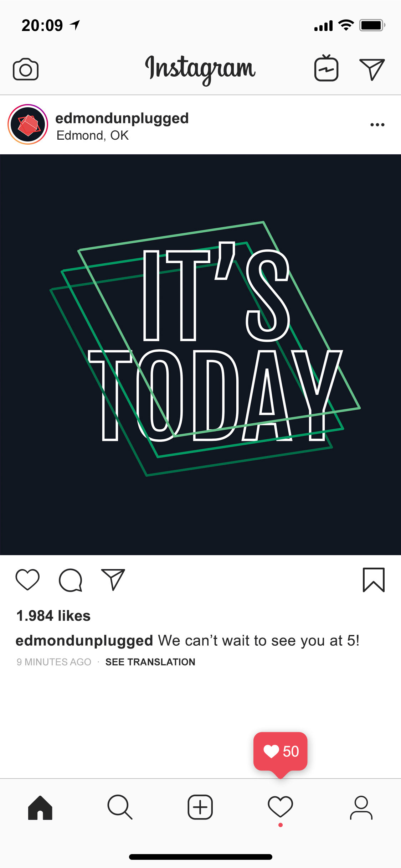Open IGTV from the top bar
The width and height of the screenshot is (401, 868).
[326, 68]
